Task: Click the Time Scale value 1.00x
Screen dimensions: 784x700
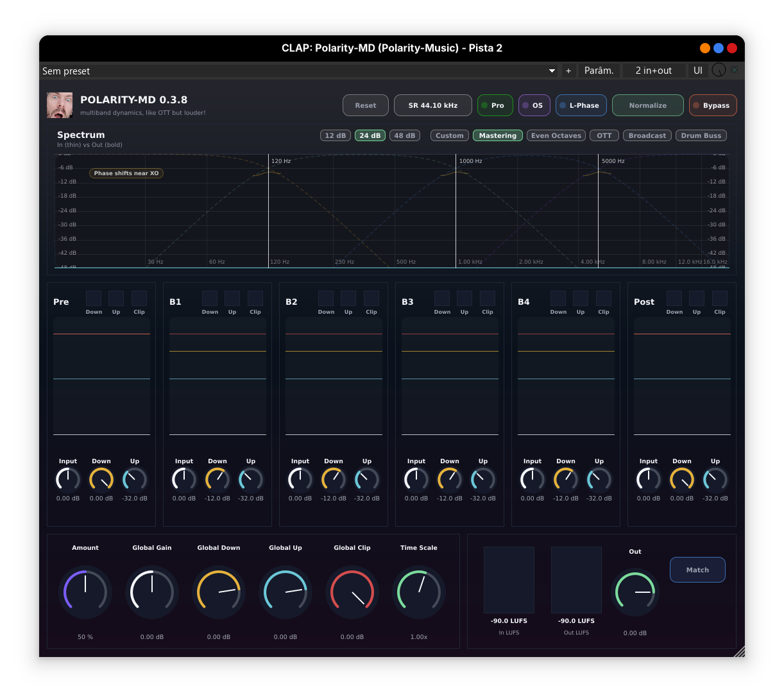Action: 419,637
